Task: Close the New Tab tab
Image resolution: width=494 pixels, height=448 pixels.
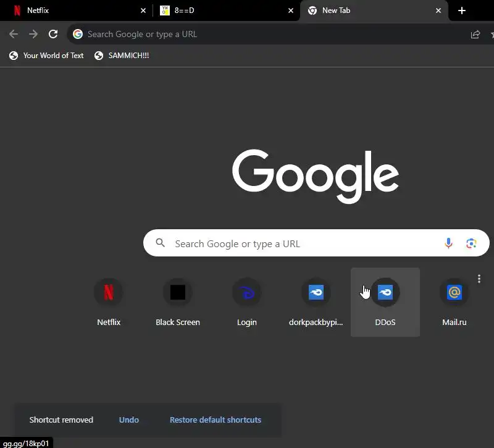Action: pyautogui.click(x=438, y=11)
